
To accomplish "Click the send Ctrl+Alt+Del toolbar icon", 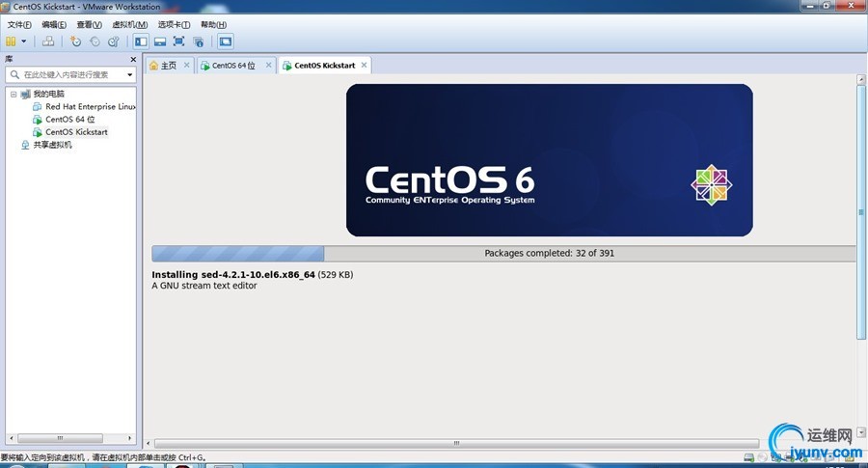I will (x=48, y=41).
